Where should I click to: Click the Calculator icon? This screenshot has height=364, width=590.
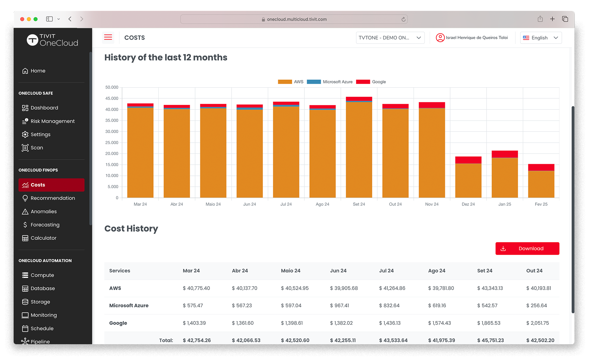pos(25,238)
